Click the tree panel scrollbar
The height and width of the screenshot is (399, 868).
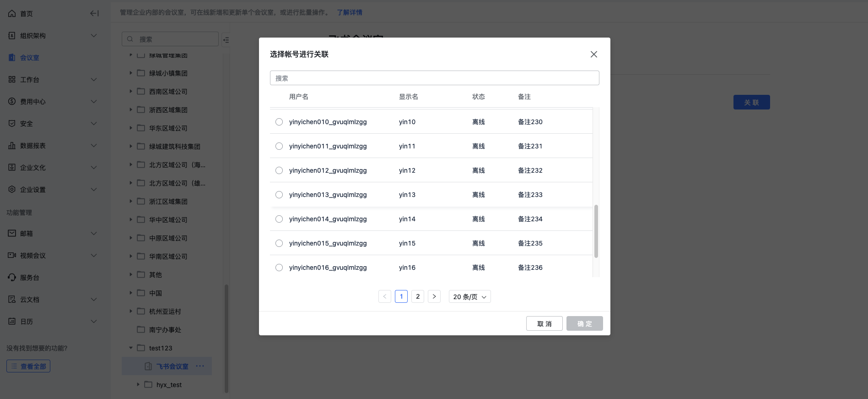click(226, 338)
